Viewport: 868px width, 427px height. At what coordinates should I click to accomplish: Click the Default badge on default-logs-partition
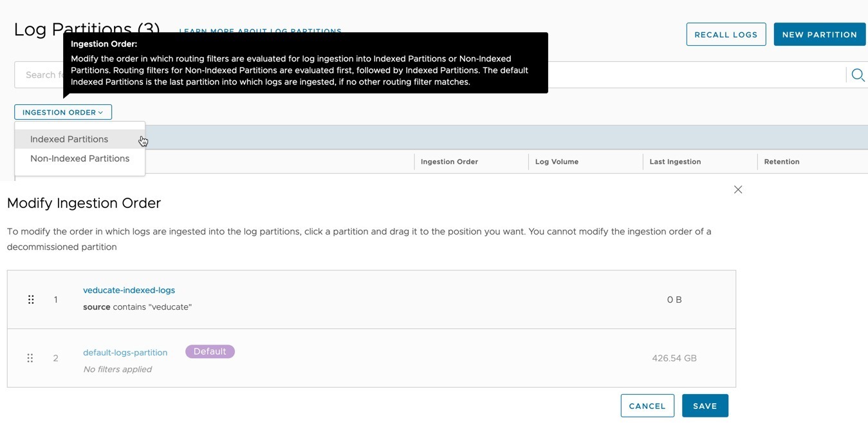[x=210, y=352]
